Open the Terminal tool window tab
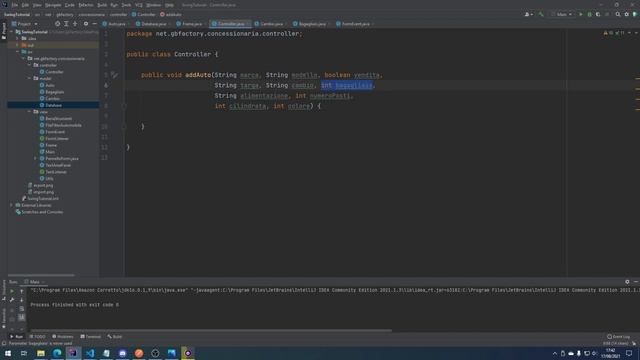 91,337
